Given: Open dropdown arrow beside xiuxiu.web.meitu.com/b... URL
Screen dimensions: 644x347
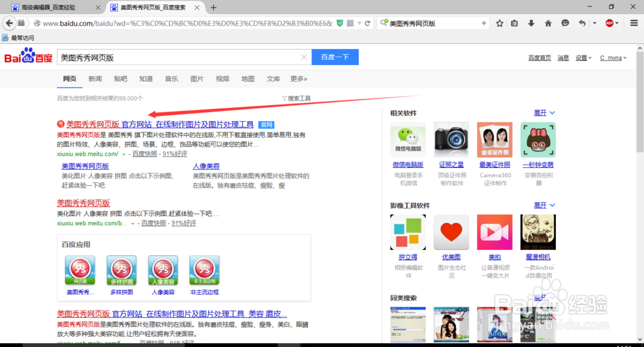Looking at the screenshot, I should [133, 224].
